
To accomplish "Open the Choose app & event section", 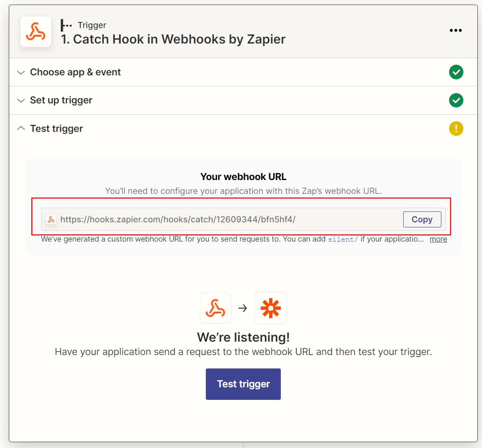I will (75, 72).
